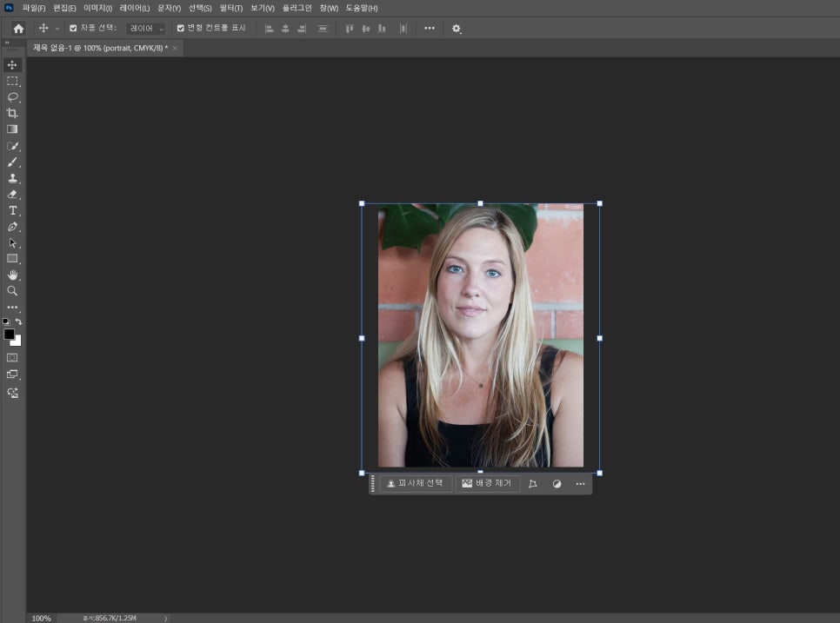840x623 pixels.
Task: Click the background white color swatch
Action: [x=17, y=342]
